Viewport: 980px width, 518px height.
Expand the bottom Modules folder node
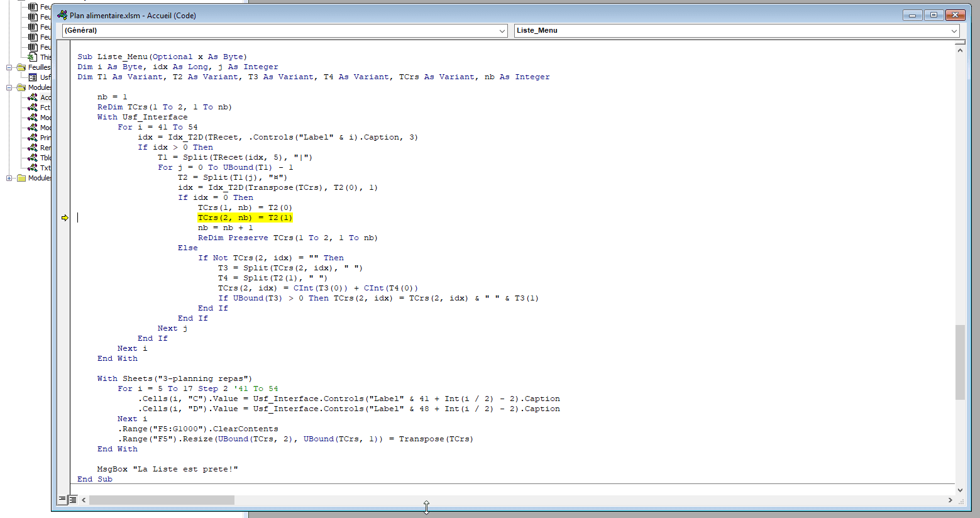click(9, 178)
